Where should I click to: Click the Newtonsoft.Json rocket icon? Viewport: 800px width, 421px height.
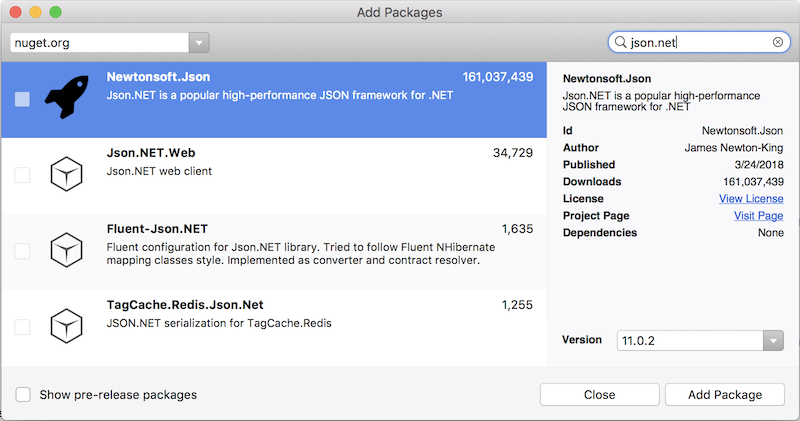[67, 96]
